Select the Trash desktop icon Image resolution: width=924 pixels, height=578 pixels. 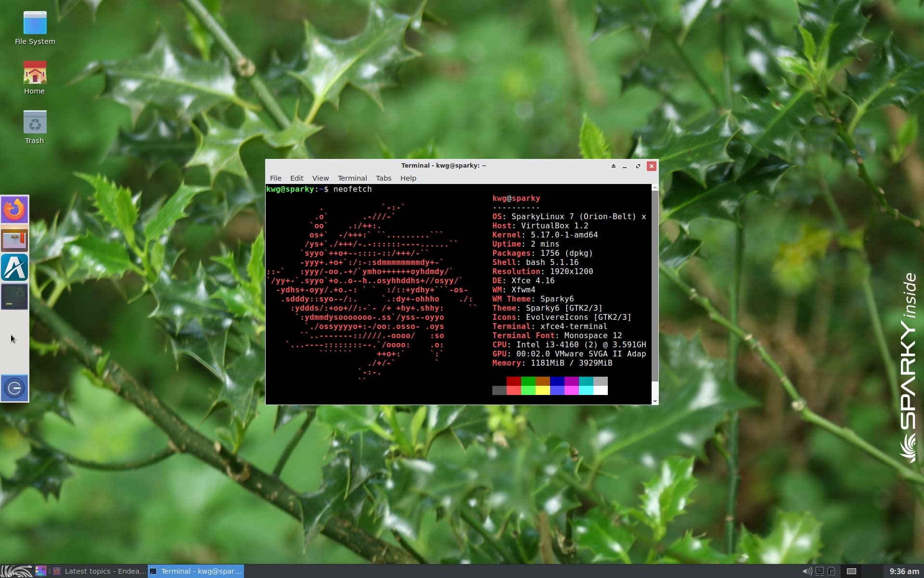(35, 128)
